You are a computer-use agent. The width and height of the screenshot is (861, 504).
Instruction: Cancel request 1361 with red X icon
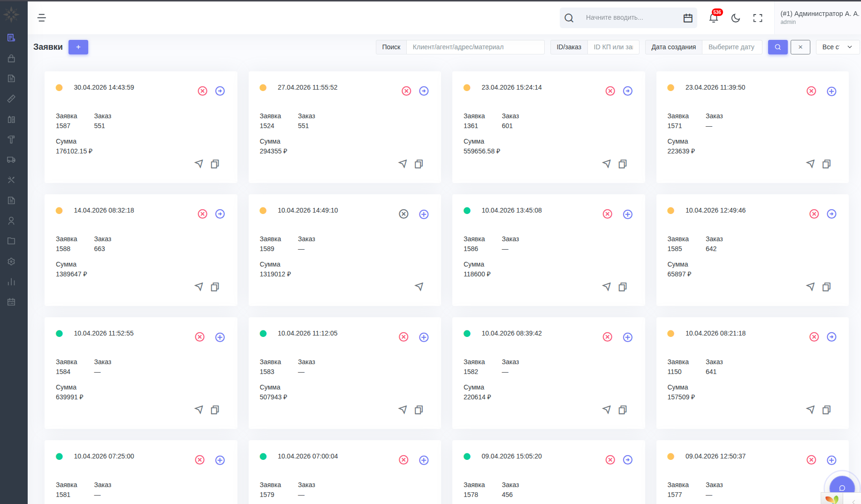click(x=610, y=91)
